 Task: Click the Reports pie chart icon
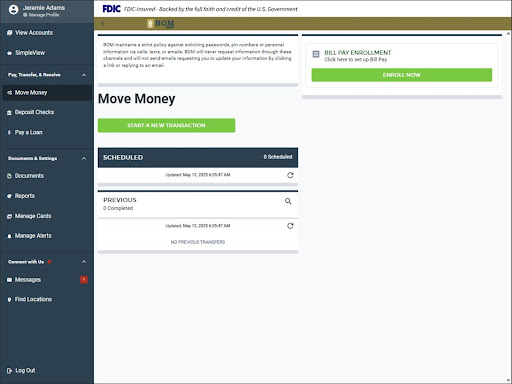pos(9,196)
